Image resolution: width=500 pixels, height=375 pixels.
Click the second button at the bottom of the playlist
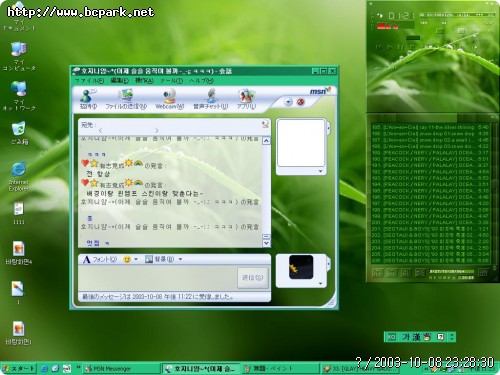tap(392, 273)
